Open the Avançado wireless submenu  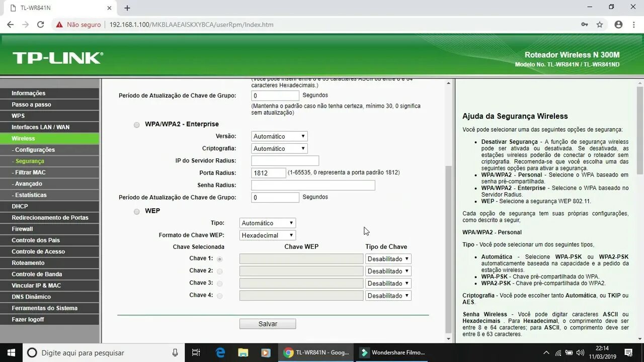coord(50,184)
